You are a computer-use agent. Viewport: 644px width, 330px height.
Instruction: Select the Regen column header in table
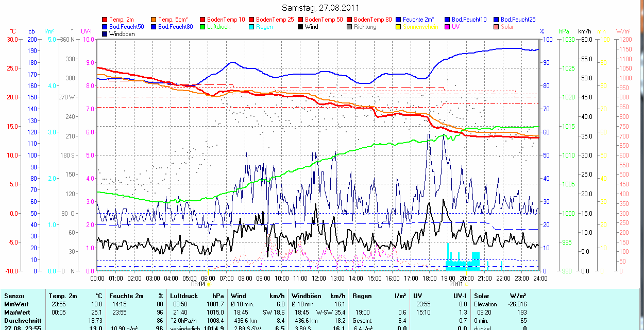[x=362, y=296]
